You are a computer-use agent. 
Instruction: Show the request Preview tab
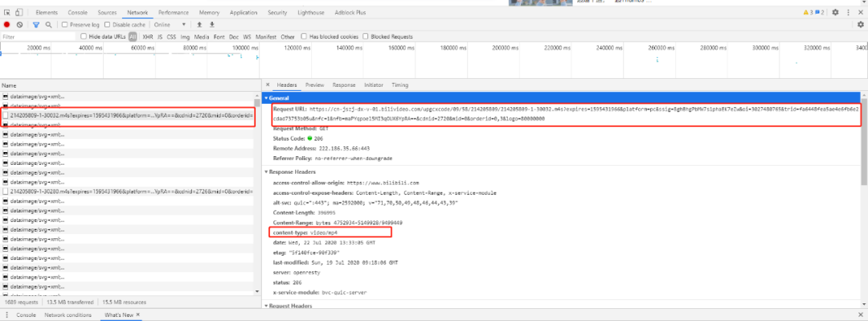point(314,84)
